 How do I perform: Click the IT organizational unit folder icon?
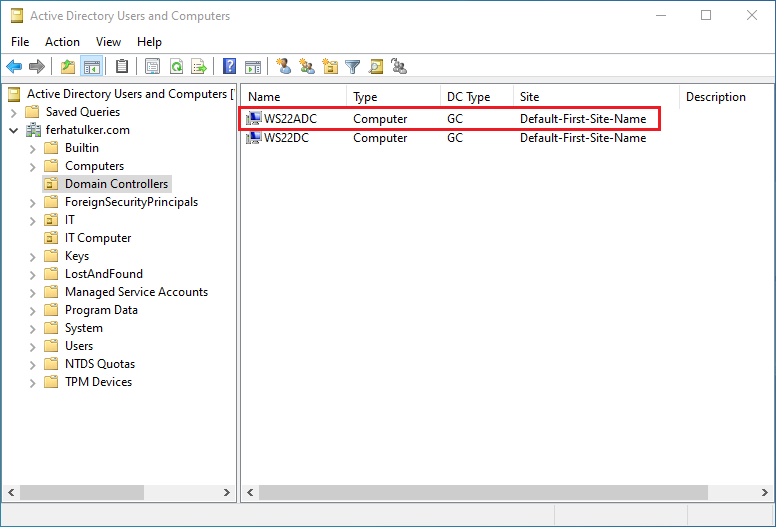[51, 220]
